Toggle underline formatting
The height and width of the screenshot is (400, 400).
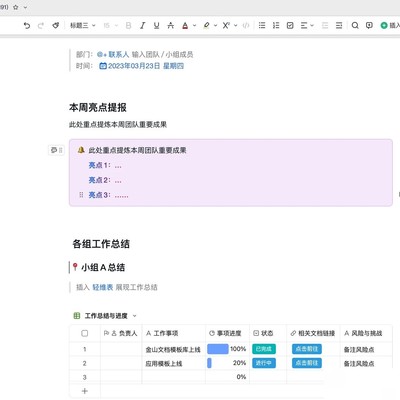156,25
